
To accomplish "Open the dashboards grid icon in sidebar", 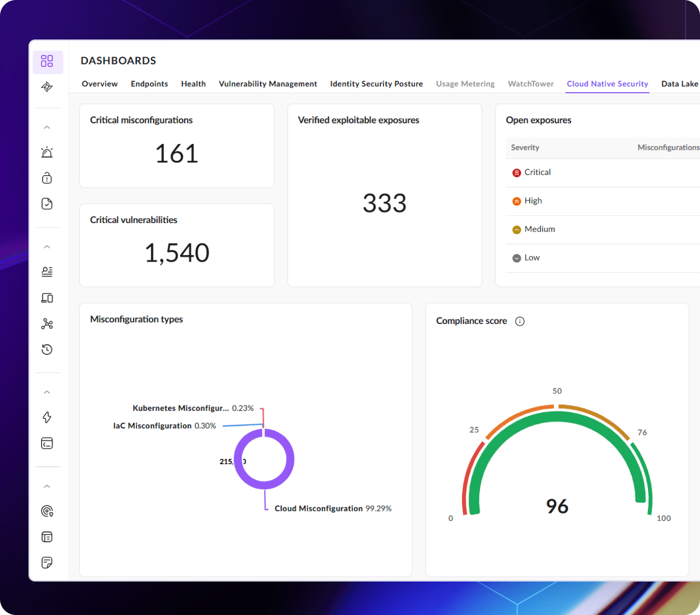I will point(47,61).
